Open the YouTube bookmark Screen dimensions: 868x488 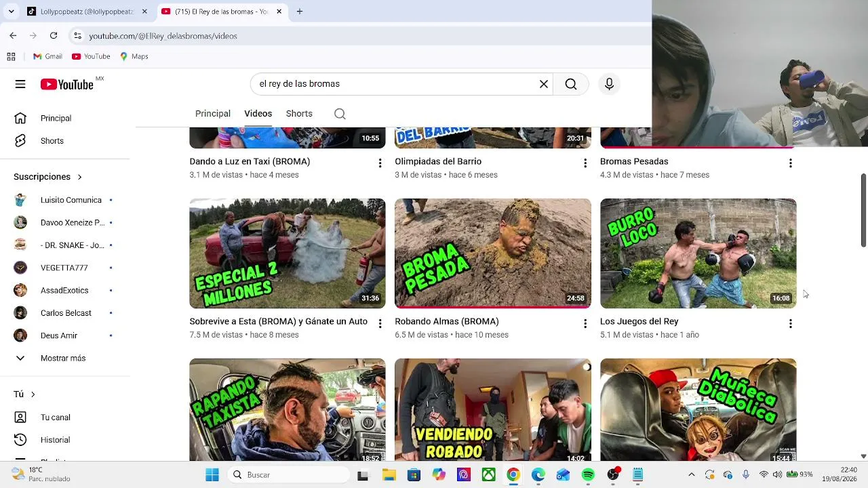[91, 56]
